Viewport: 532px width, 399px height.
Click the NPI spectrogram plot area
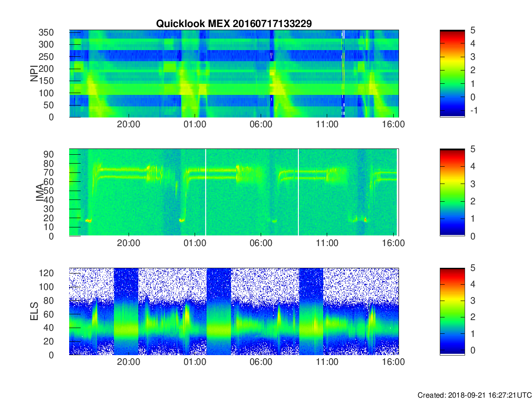(x=234, y=74)
